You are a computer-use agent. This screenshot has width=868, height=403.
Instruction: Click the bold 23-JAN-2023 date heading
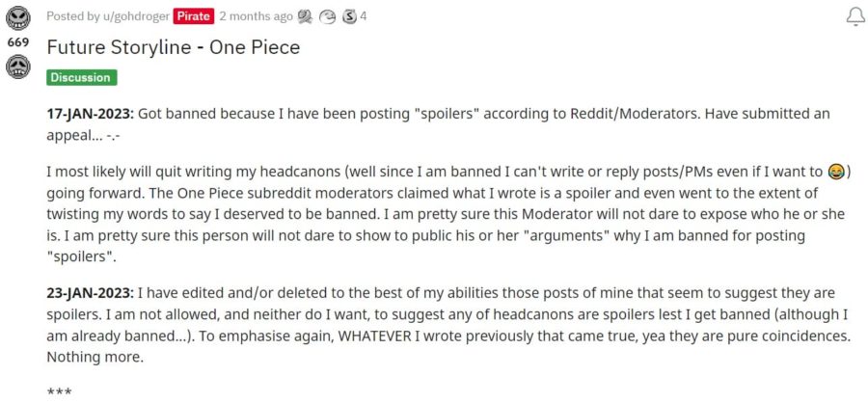(x=91, y=292)
